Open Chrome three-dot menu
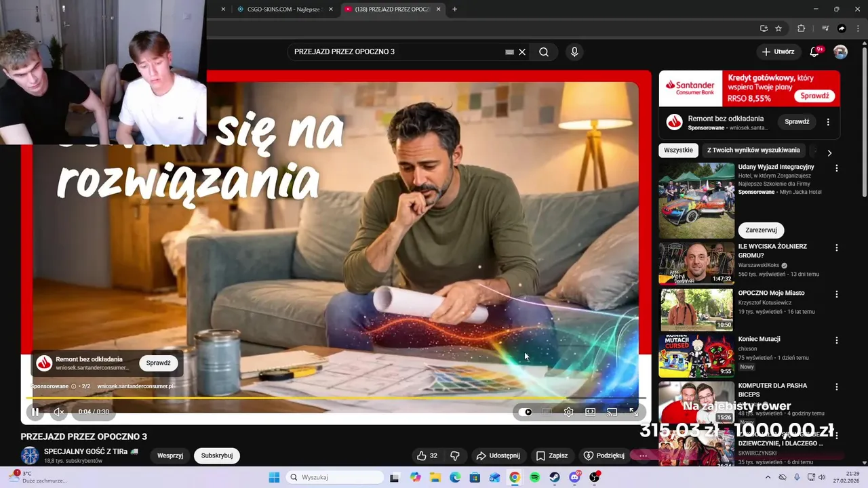 pyautogui.click(x=857, y=28)
